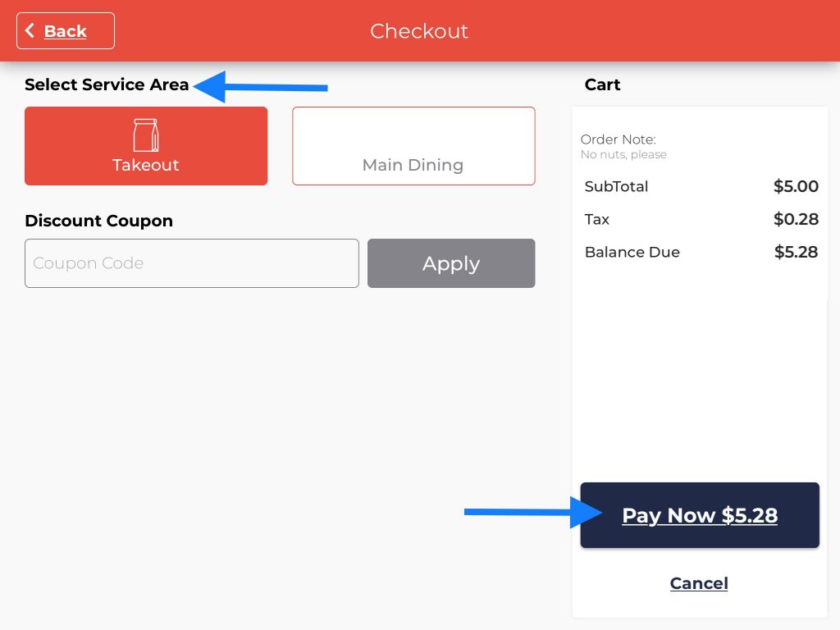Click the 'No nuts, please' note text

623,154
